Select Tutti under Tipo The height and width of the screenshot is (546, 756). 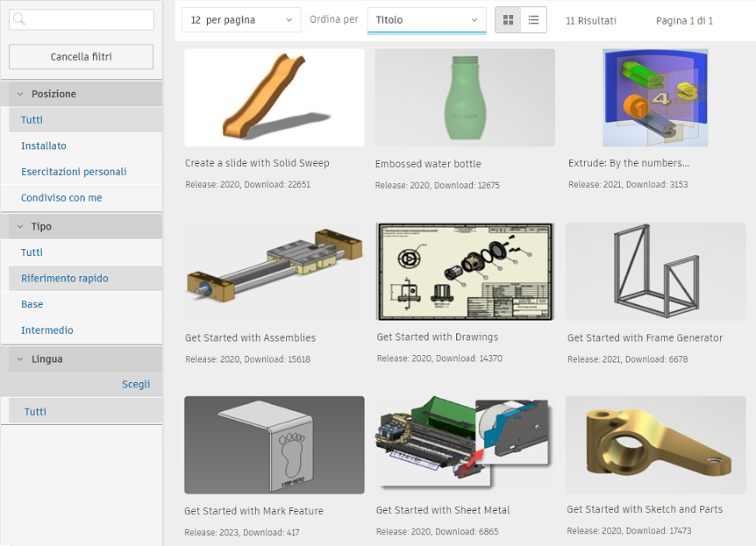coord(85,252)
